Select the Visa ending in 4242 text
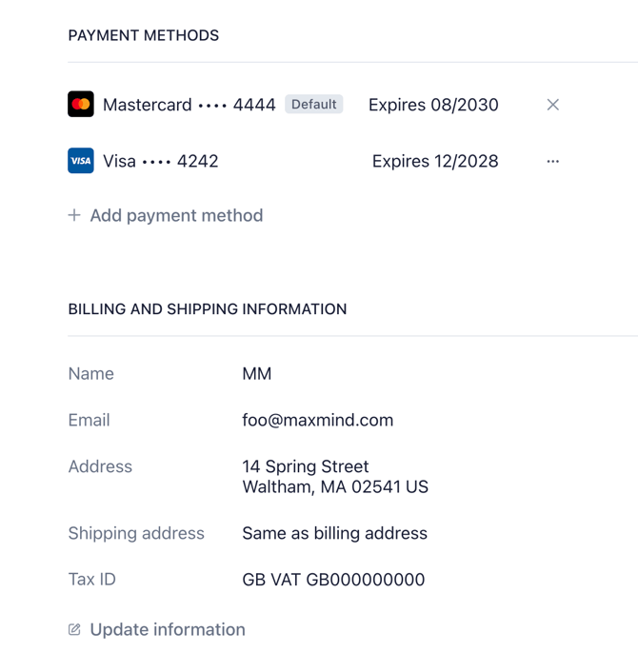This screenshot has height=672, width=638. [160, 161]
